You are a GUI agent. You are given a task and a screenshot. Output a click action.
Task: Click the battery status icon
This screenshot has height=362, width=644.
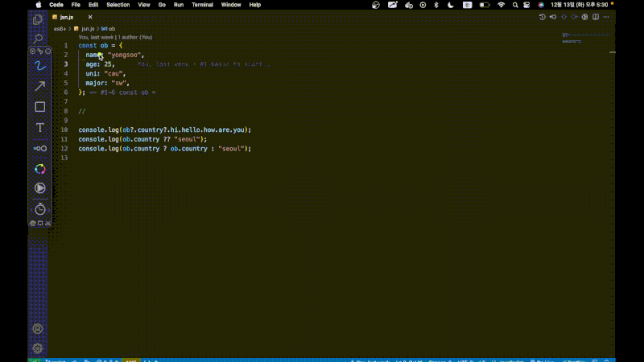click(485, 5)
